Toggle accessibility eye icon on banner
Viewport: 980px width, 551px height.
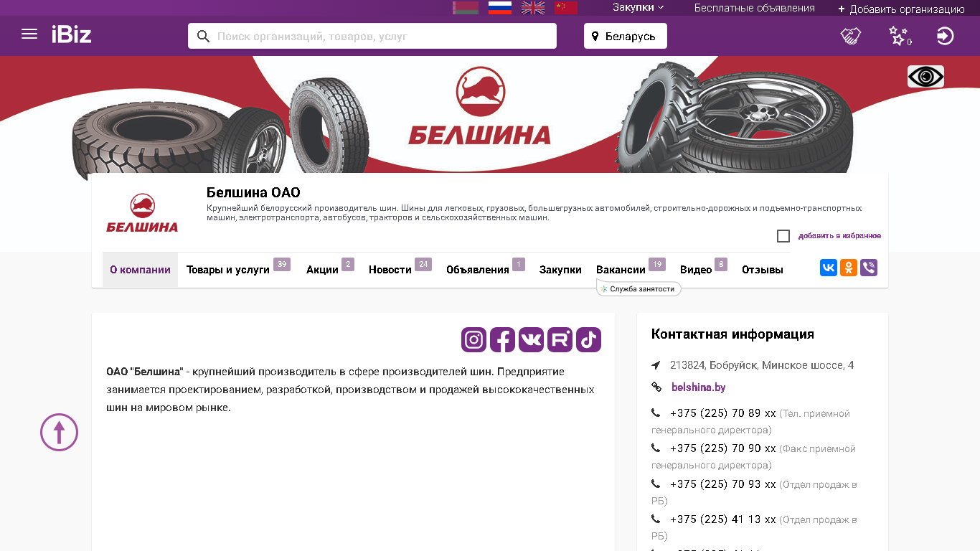925,76
